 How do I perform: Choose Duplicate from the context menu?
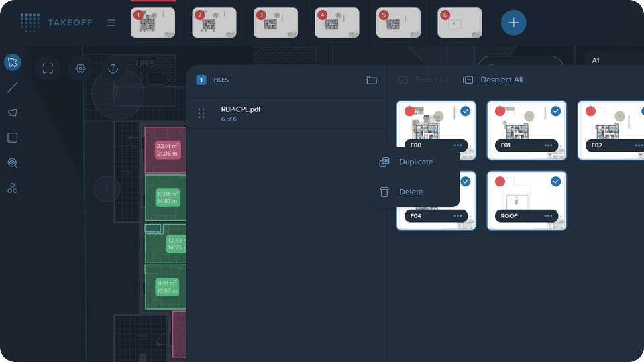click(x=415, y=162)
